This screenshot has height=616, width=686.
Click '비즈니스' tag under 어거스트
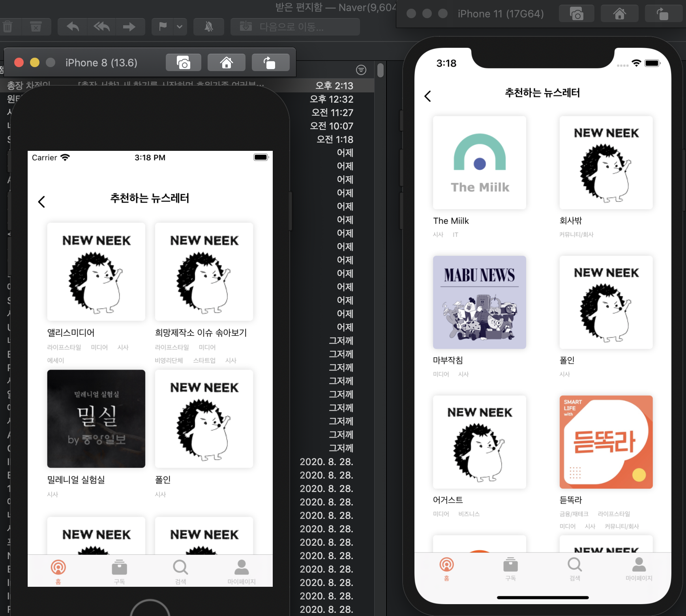469,514
